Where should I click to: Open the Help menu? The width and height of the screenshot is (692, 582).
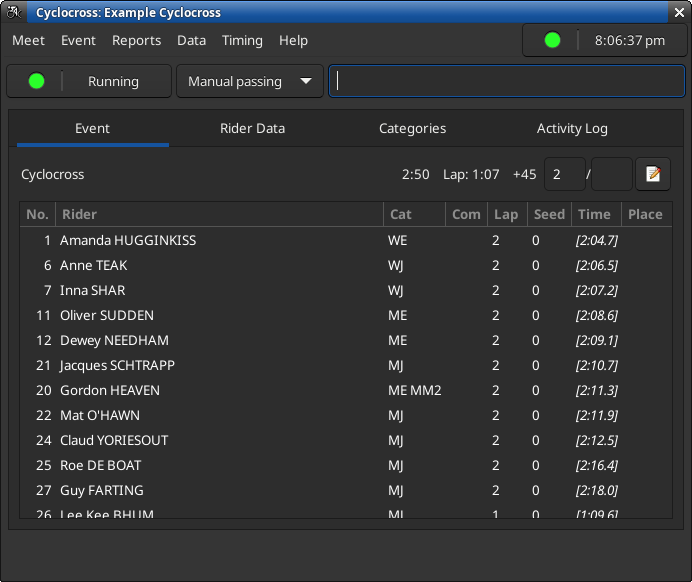tap(293, 41)
